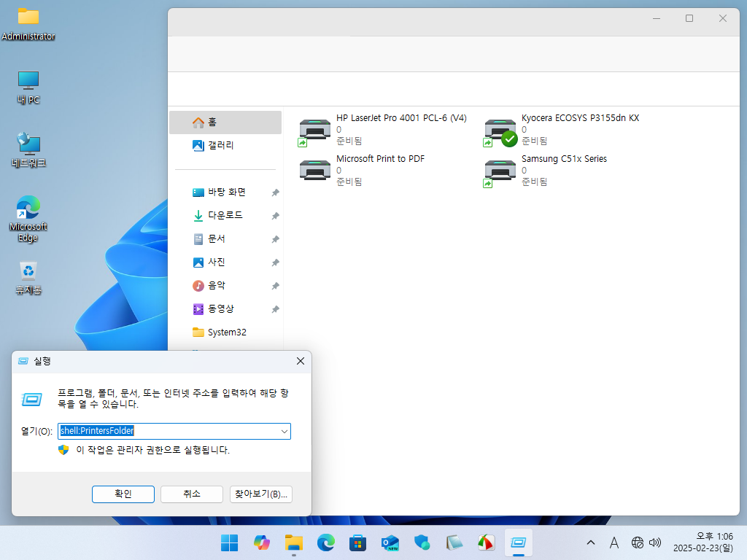The height and width of the screenshot is (560, 747).
Task: Open File Explorer from the taskbar
Action: [x=293, y=542]
